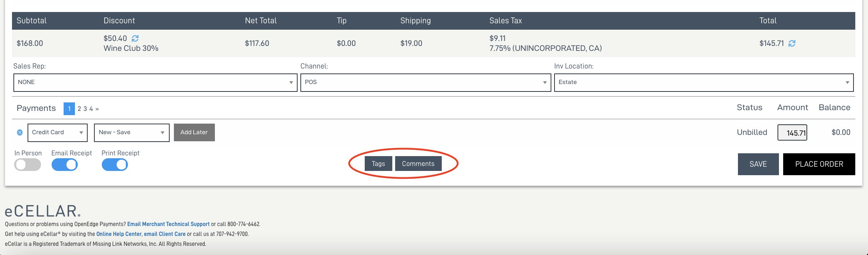Edit the payment amount field 145.71
The height and width of the screenshot is (255, 868).
point(792,132)
